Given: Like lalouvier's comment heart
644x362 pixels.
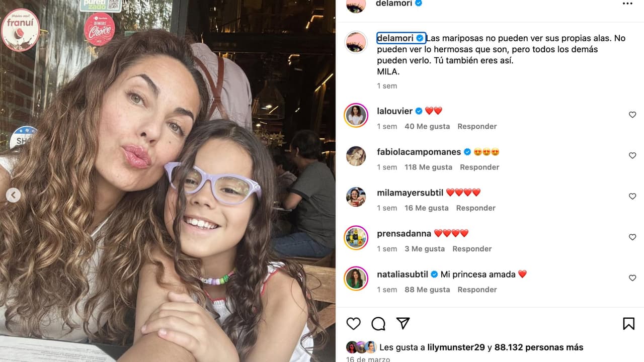Looking at the screenshot, I should [632, 115].
